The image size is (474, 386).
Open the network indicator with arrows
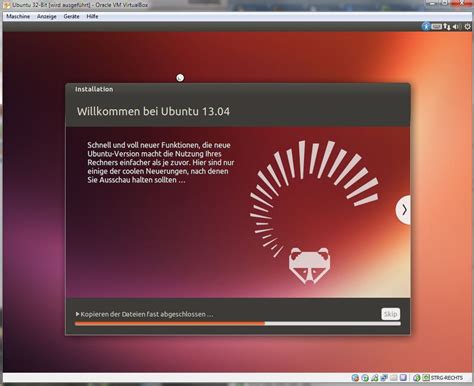coord(447,26)
